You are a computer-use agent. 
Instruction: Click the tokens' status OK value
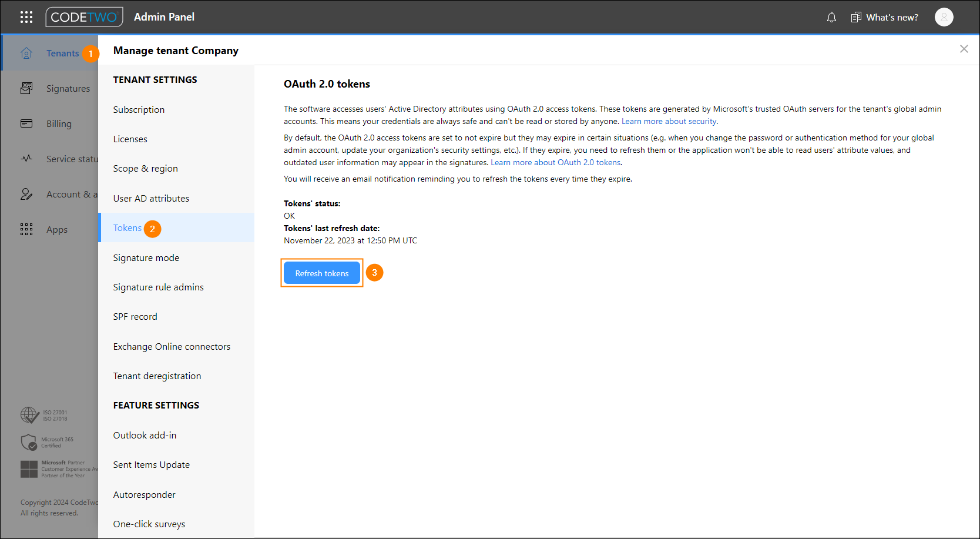[289, 216]
